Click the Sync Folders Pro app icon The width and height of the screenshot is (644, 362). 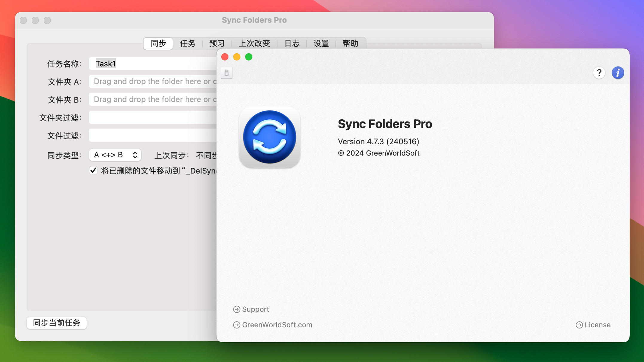(x=269, y=137)
